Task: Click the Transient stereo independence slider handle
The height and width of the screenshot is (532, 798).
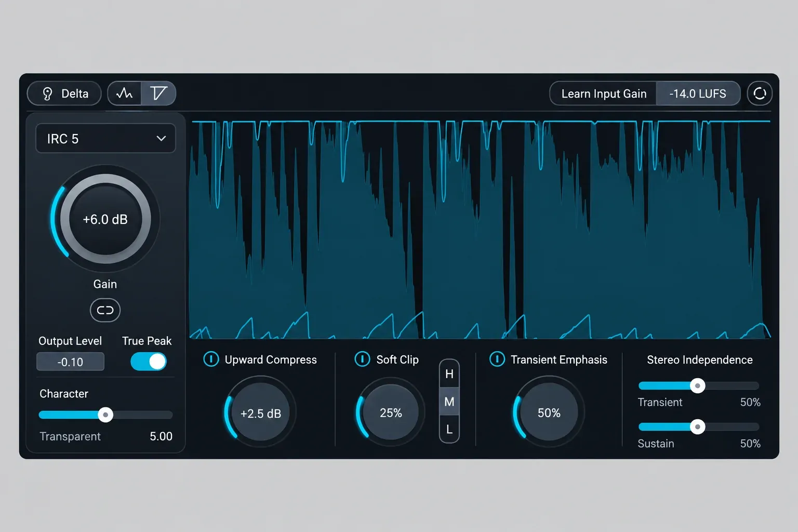Action: 698,385
